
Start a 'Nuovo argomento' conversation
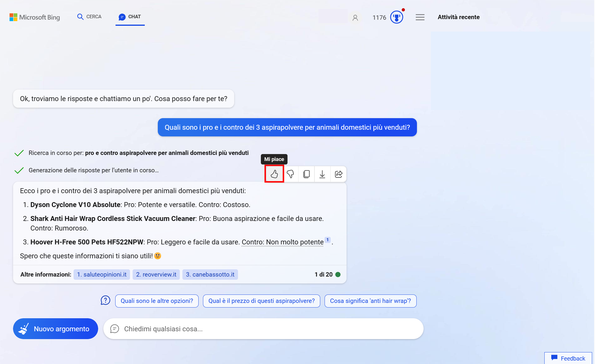point(55,329)
